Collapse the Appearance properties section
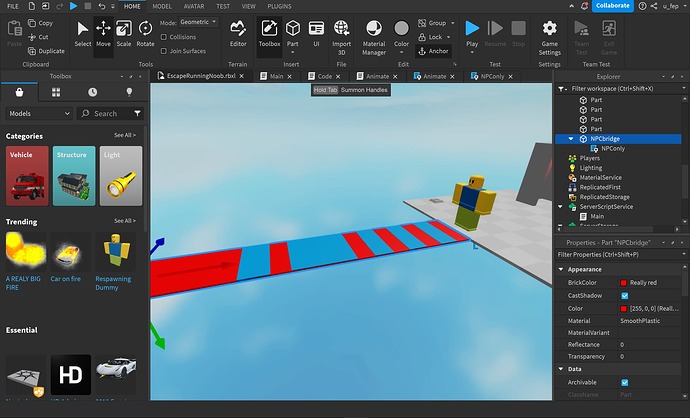 [x=561, y=269]
